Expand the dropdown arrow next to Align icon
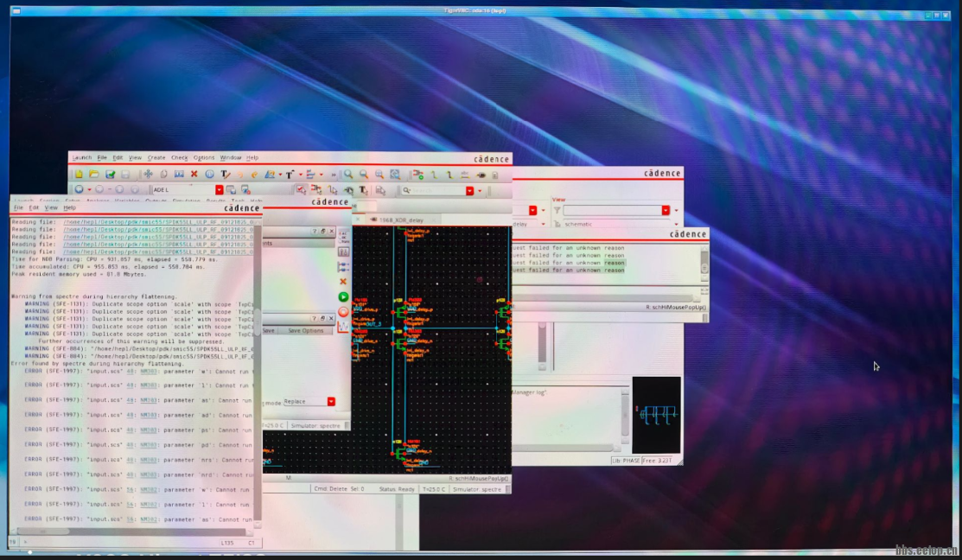This screenshot has height=560, width=962. [321, 175]
